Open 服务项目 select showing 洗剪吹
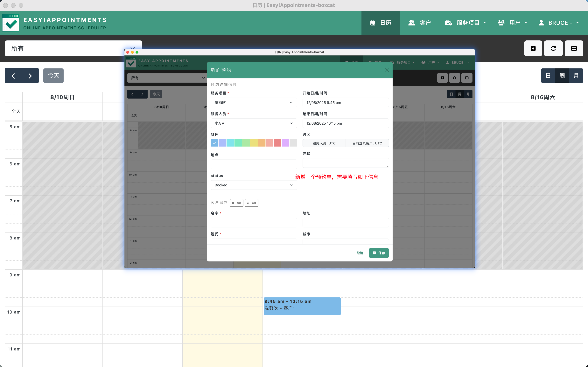The image size is (588, 367). 254,103
